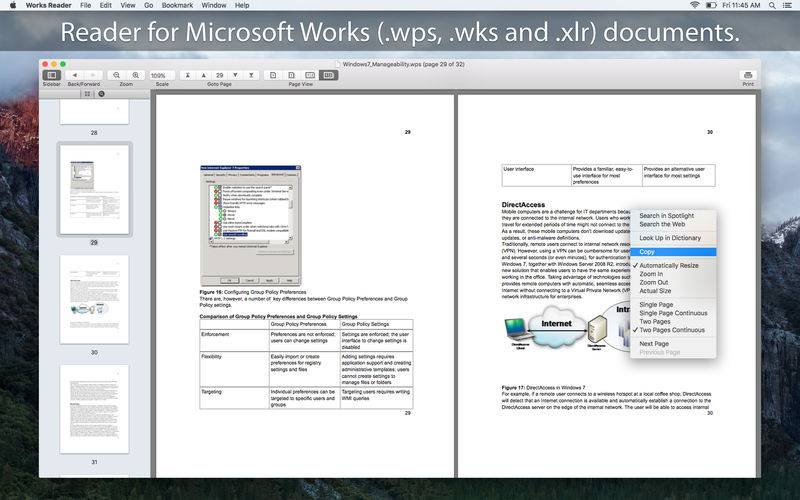Select Single Page Continuous view toolbar icon
Image resolution: width=800 pixels, height=500 pixels.
click(291, 75)
